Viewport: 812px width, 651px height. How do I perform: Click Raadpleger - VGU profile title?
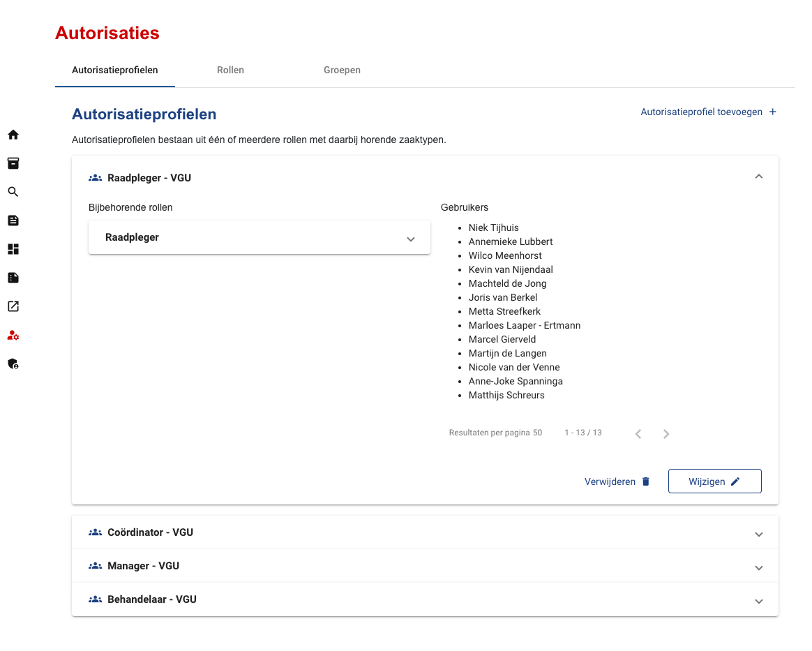click(149, 178)
